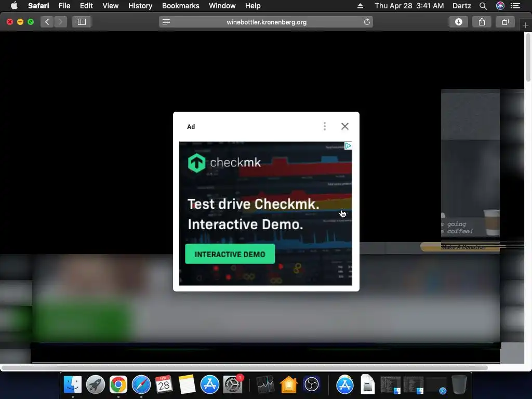This screenshot has width=532, height=399.
Task: Open Home app from Dock
Action: [289, 385]
